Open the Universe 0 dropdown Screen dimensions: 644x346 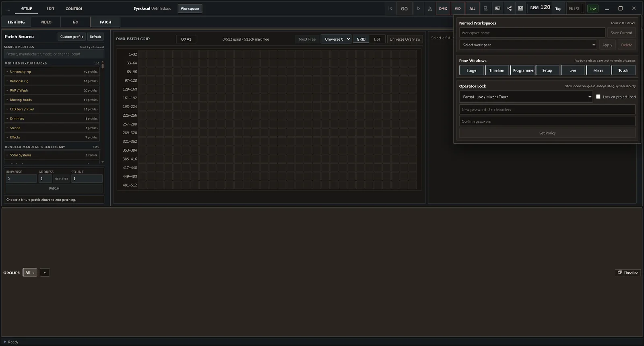[336, 39]
